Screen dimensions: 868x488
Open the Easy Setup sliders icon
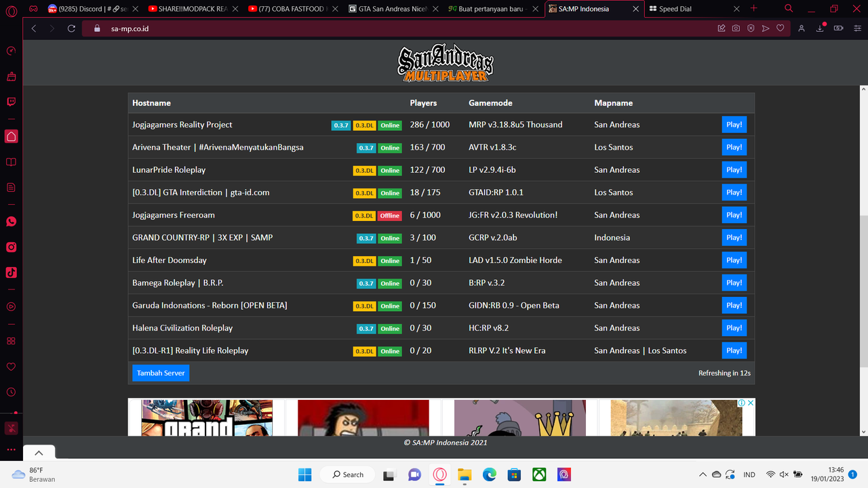[x=856, y=28]
